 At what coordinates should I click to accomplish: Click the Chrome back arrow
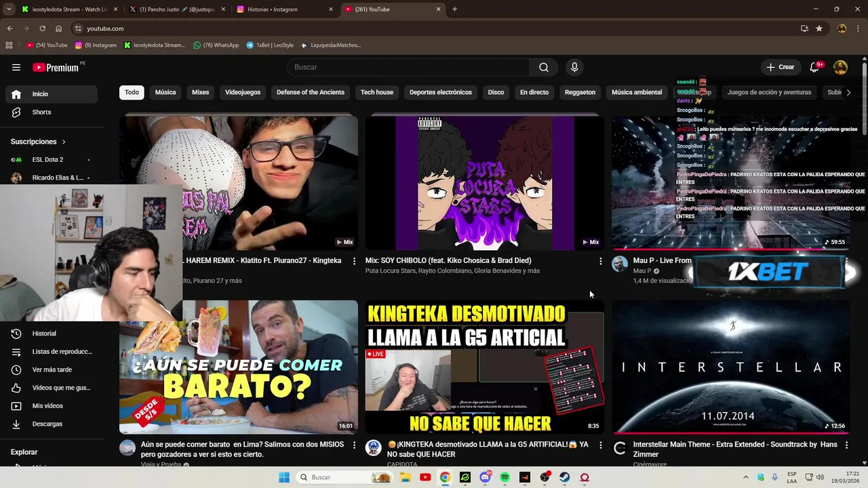[9, 28]
